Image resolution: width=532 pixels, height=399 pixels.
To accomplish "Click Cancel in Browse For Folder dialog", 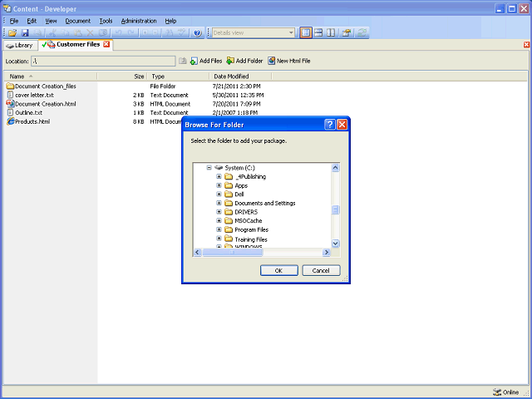I will click(x=321, y=270).
